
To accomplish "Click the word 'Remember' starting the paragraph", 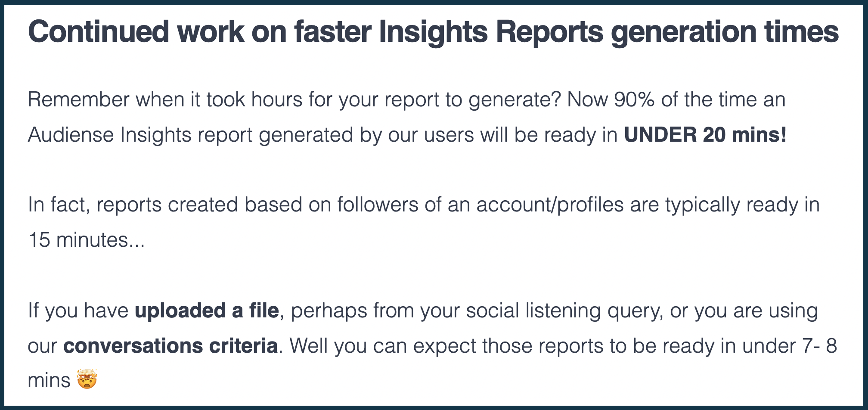I will point(79,99).
